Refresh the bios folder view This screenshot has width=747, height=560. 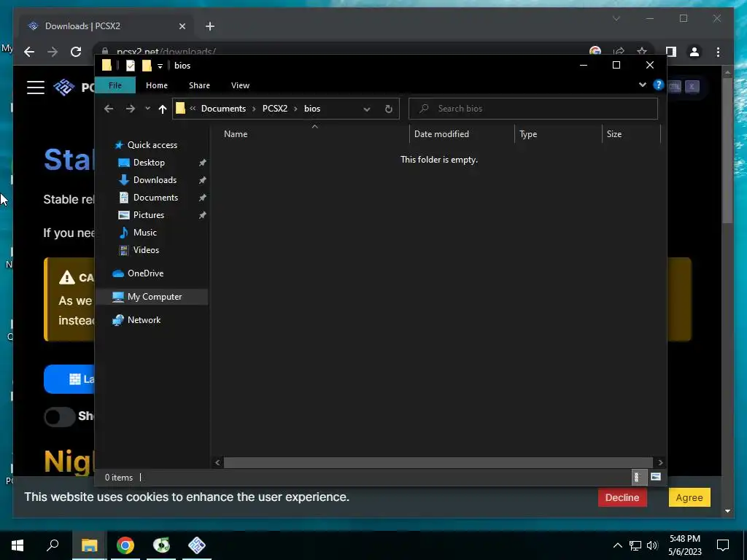pos(389,109)
